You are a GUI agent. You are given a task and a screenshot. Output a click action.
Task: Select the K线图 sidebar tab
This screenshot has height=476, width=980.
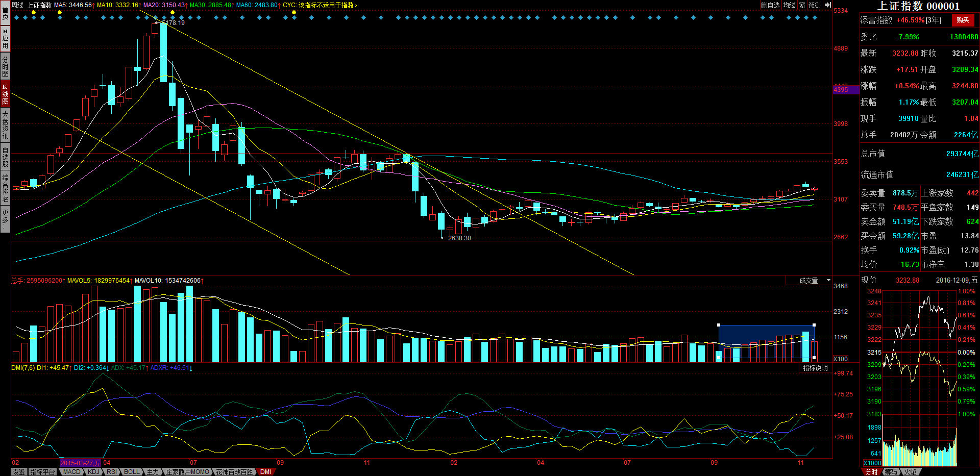[5, 94]
